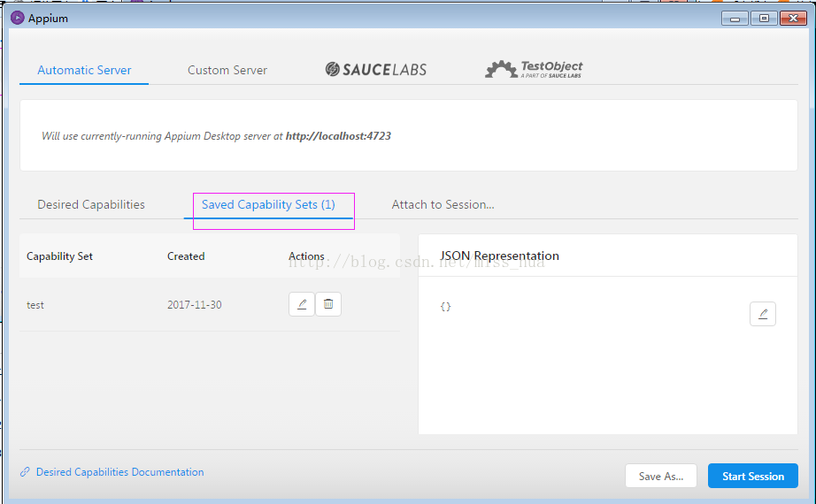Click the JSON Representation heading
The width and height of the screenshot is (816, 504).
coord(499,256)
